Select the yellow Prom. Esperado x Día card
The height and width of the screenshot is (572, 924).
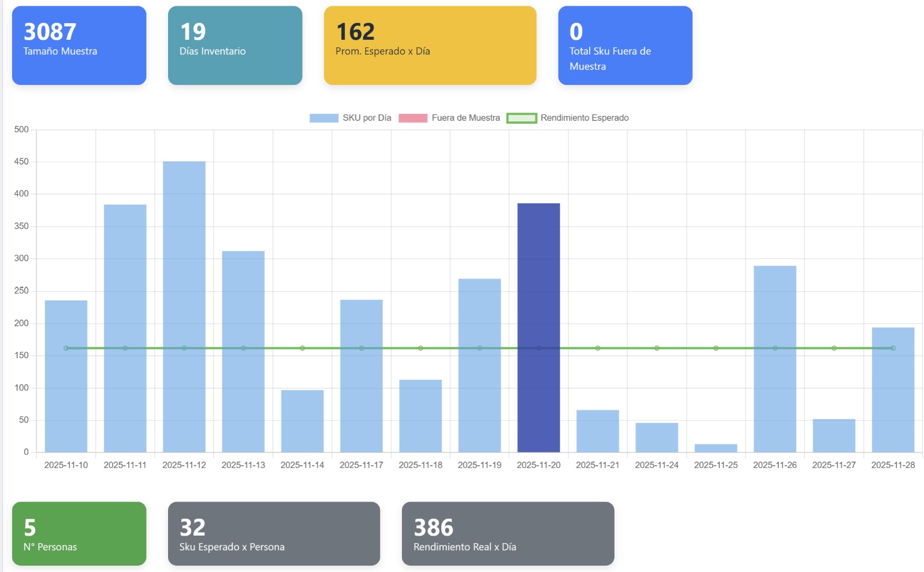point(430,46)
